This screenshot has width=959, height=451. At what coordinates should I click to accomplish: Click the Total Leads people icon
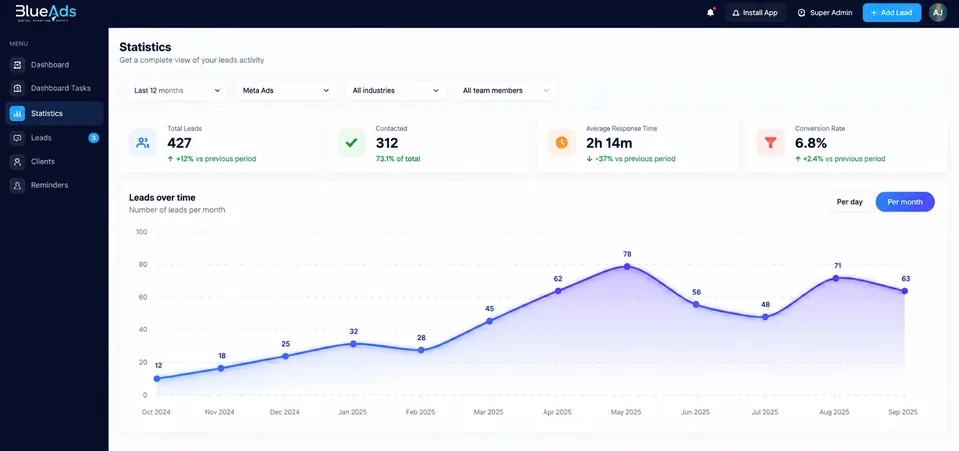point(143,143)
